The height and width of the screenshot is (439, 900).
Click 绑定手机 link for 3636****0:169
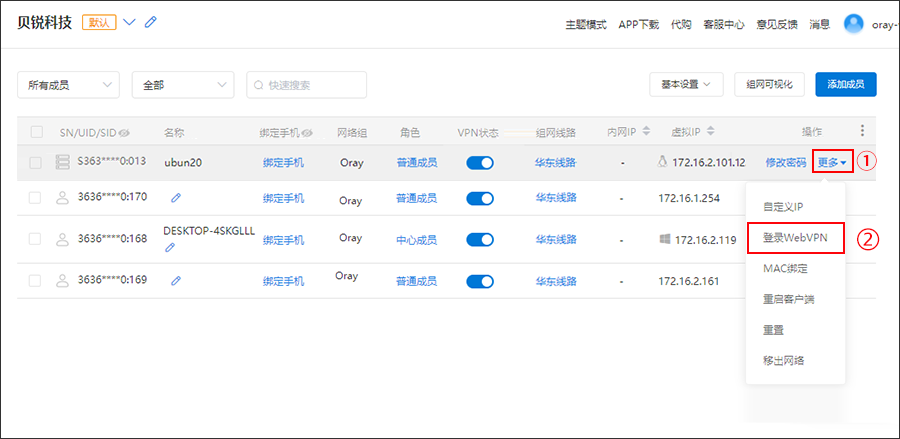coord(284,281)
